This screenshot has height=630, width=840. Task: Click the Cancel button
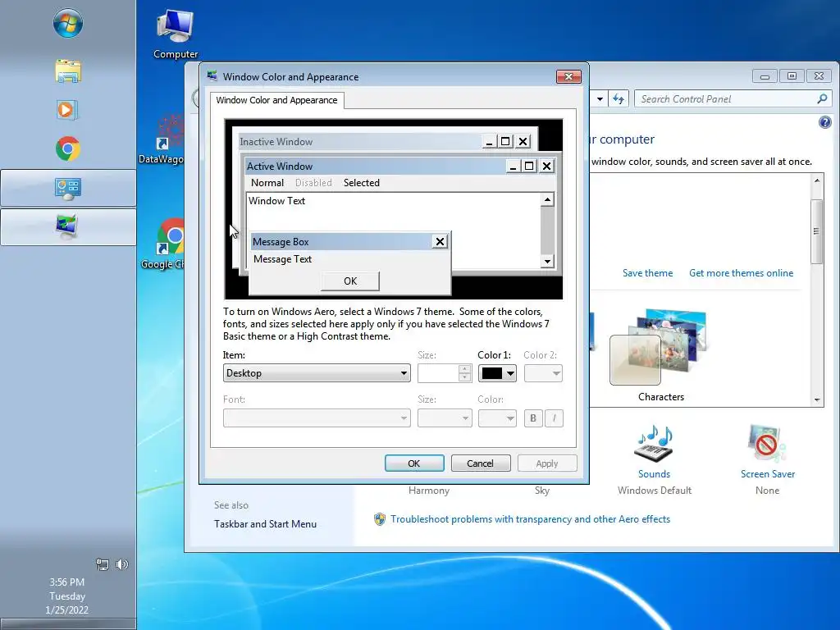tap(481, 463)
